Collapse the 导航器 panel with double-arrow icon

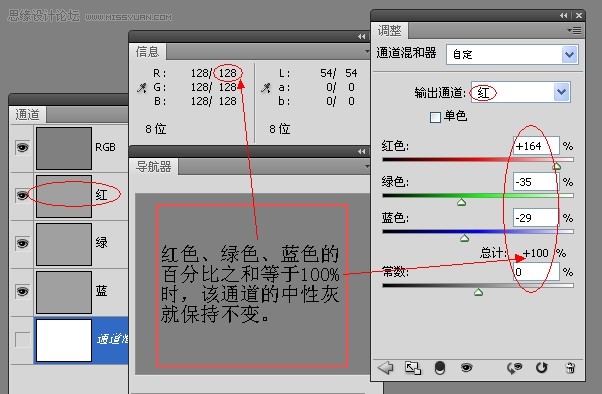pyautogui.click(x=362, y=152)
